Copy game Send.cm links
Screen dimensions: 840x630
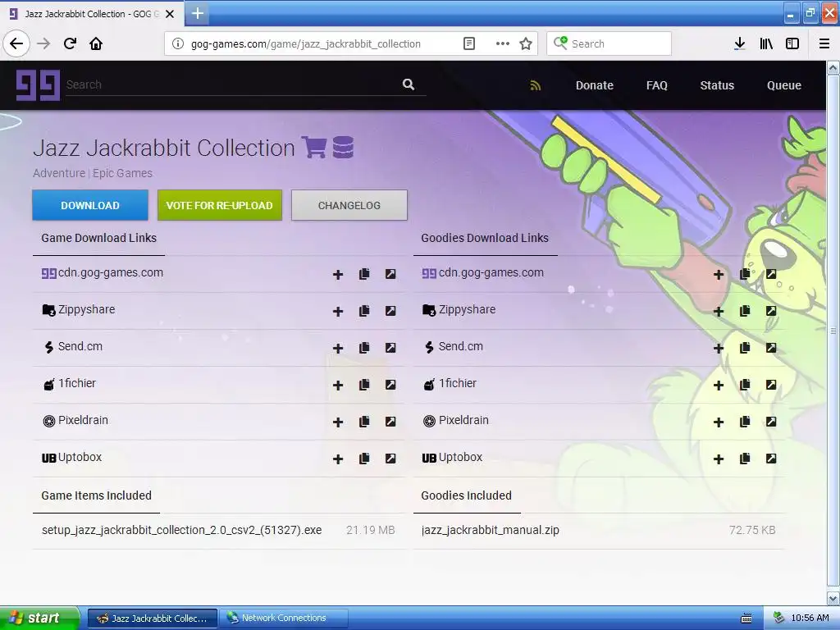364,348
